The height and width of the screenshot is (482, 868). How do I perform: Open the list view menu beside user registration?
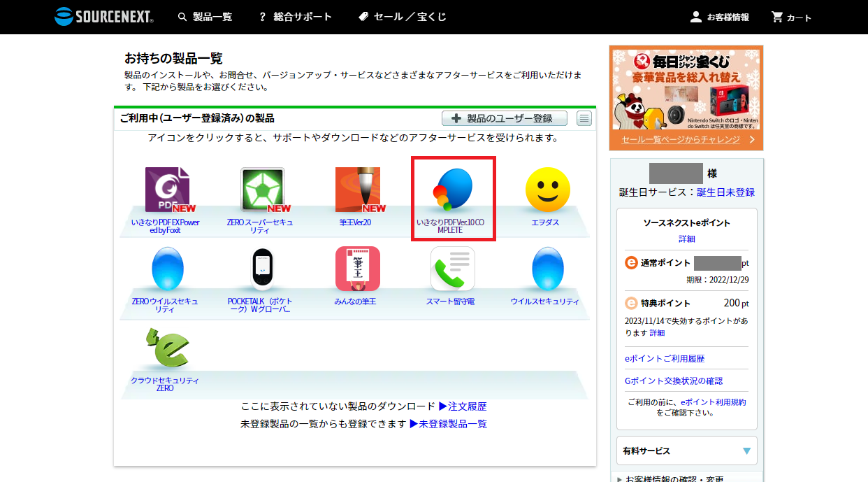point(584,118)
